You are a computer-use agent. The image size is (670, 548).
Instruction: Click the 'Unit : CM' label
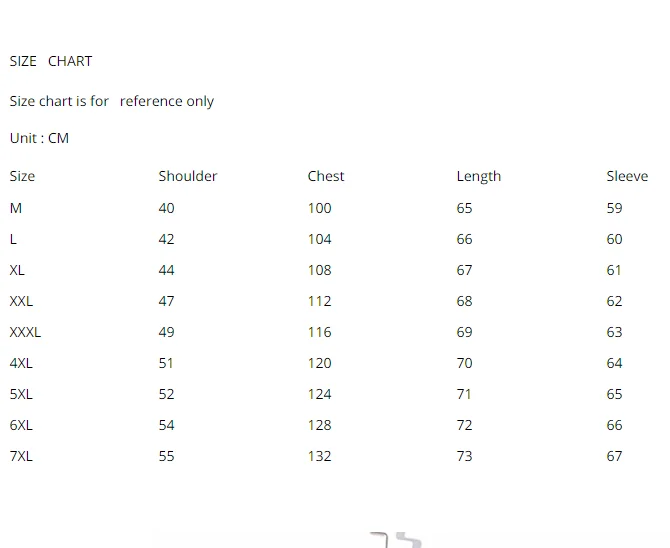click(x=40, y=138)
